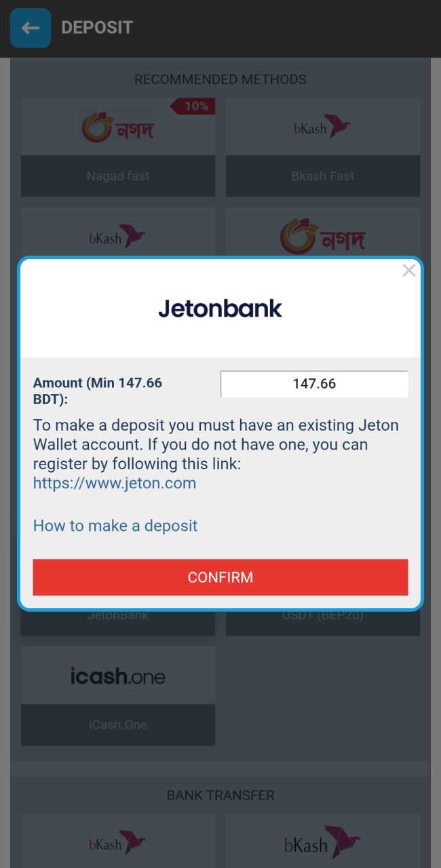Close the Jetonbank dialog with X

408,271
